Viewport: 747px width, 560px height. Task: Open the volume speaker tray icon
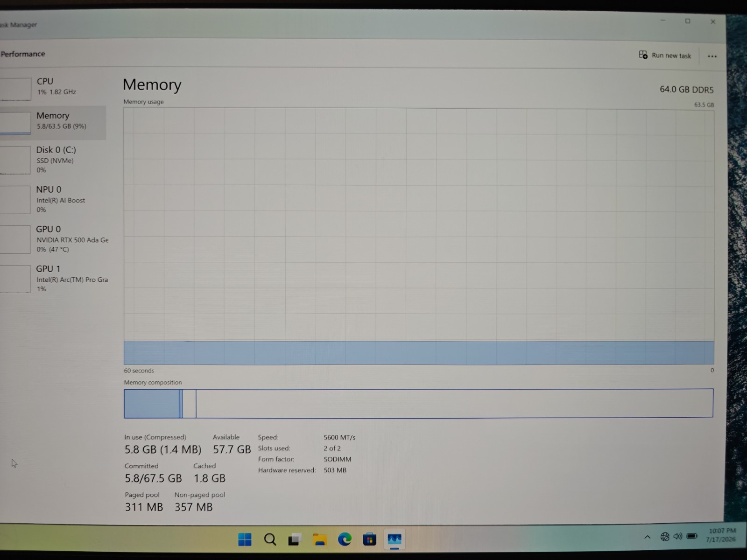click(x=678, y=537)
